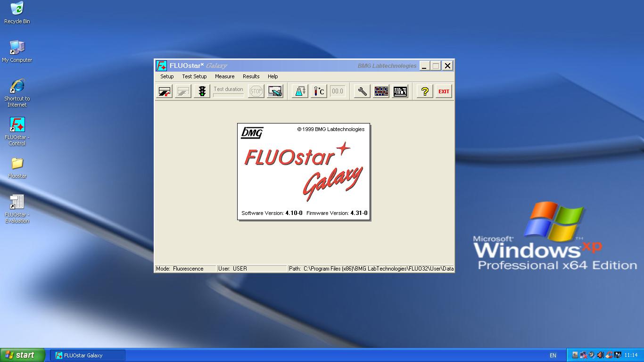644x362 pixels.
Task: Open the Results menu
Action: pyautogui.click(x=251, y=76)
